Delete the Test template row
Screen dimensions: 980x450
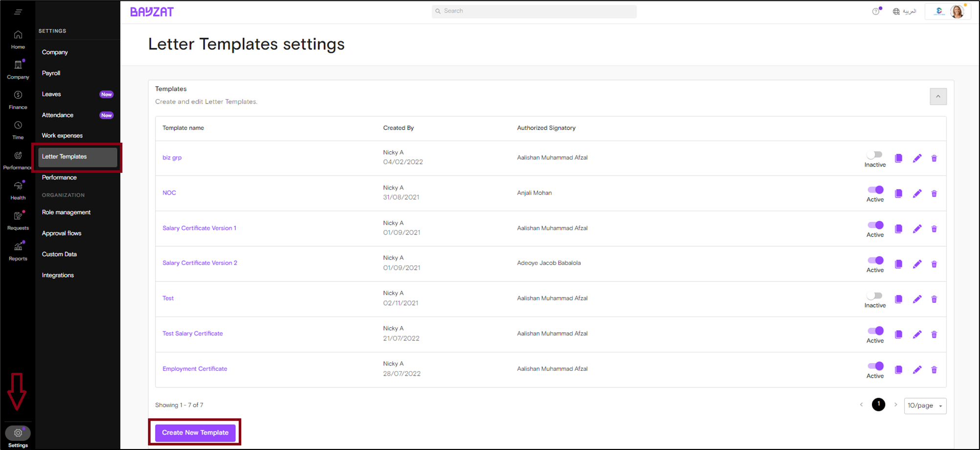pos(934,299)
